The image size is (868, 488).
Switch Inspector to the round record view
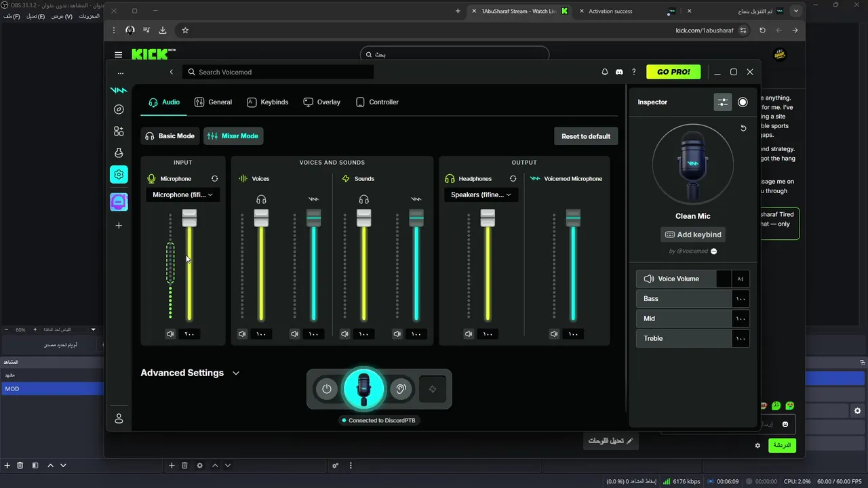tap(743, 102)
